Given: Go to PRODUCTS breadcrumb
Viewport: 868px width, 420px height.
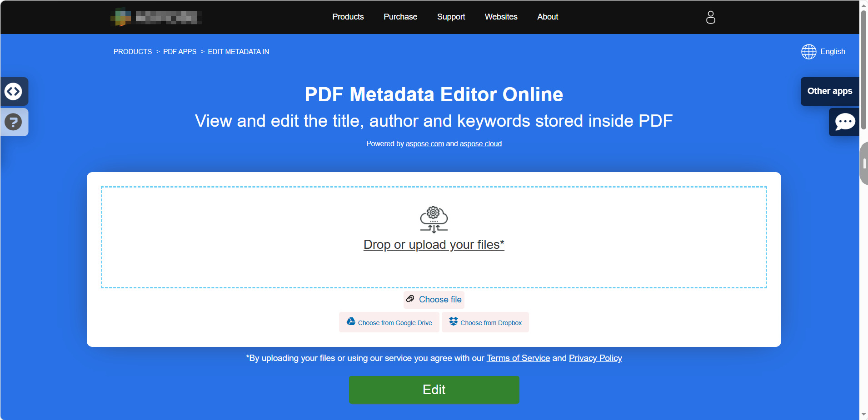Looking at the screenshot, I should 133,52.
